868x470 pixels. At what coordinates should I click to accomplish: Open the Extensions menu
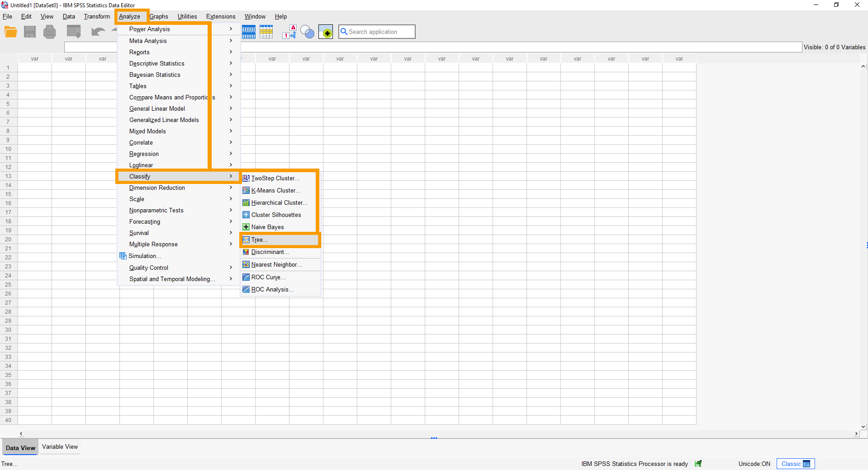[221, 16]
